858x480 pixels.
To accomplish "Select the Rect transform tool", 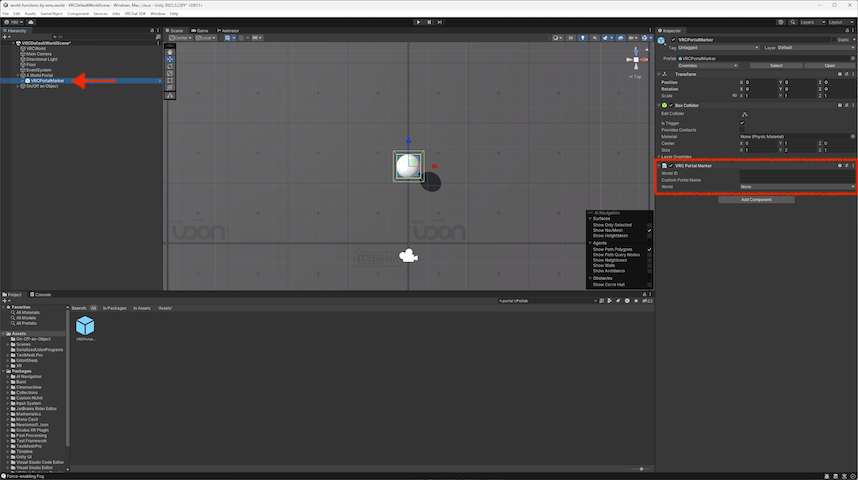I will 170,81.
